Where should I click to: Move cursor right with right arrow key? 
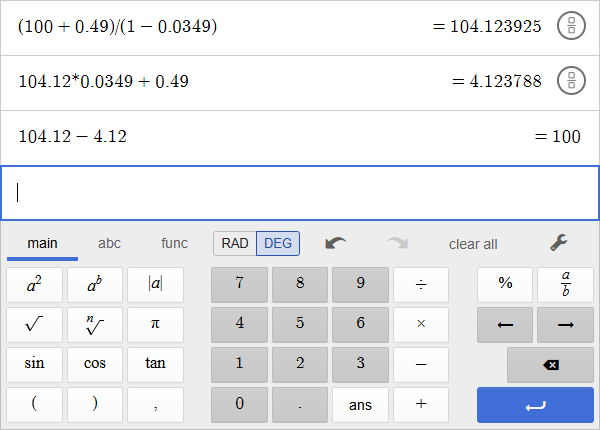click(566, 325)
